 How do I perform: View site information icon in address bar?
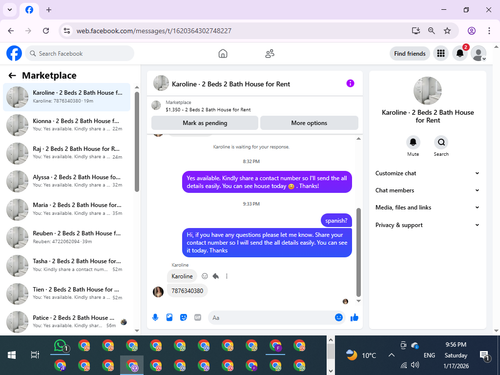[67, 31]
